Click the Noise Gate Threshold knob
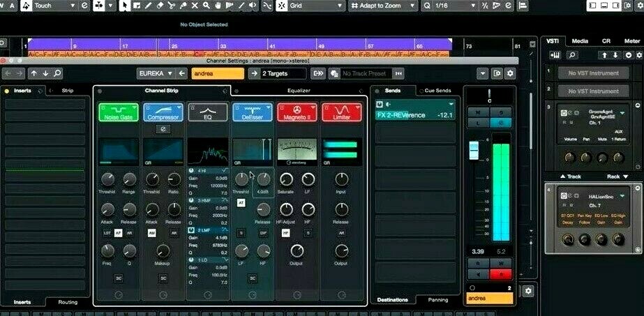Image resolution: width=644 pixels, height=316 pixels. tap(107, 179)
